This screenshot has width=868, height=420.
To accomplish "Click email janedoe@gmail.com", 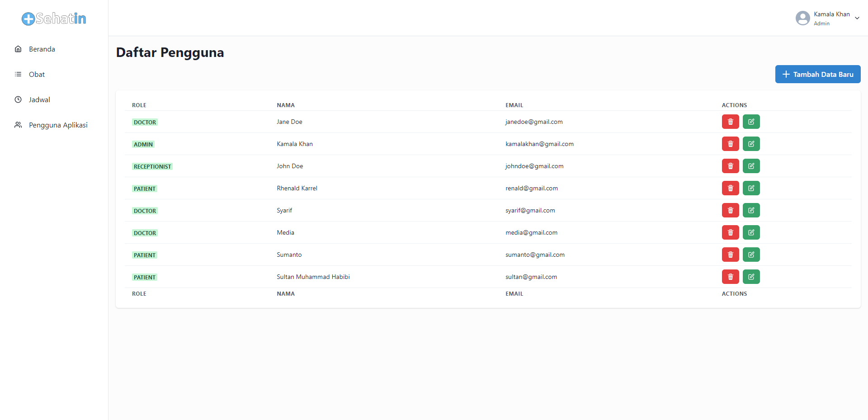I will 534,122.
